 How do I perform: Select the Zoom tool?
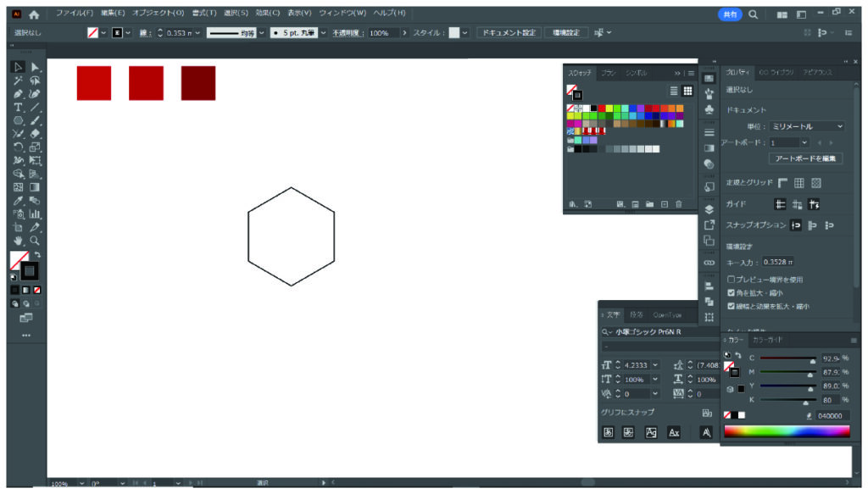coord(35,241)
